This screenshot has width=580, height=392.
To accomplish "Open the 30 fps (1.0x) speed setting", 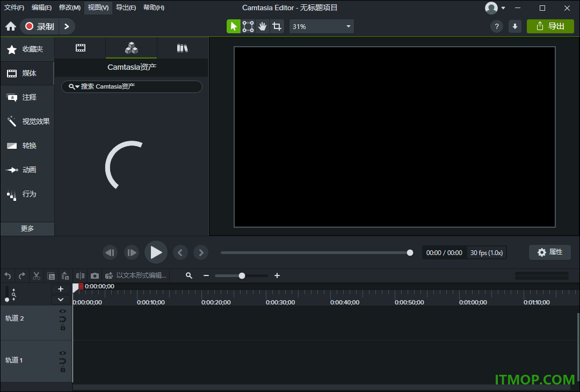I will point(487,252).
